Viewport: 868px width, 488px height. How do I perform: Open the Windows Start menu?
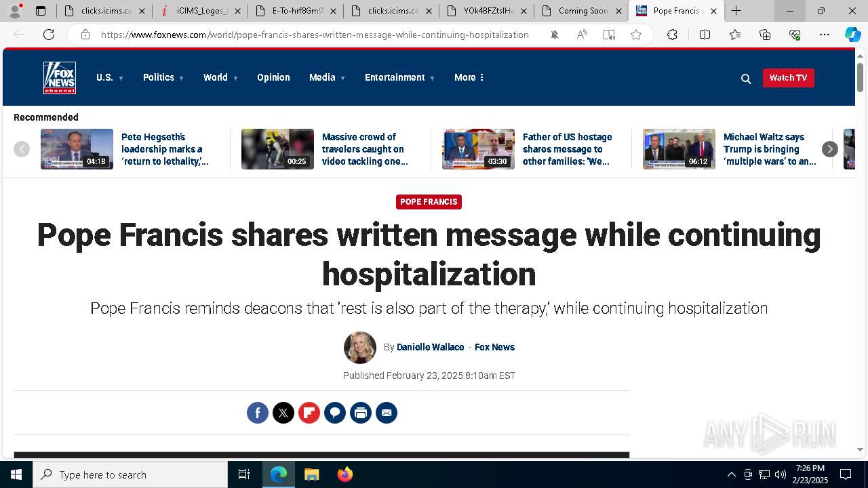point(16,474)
